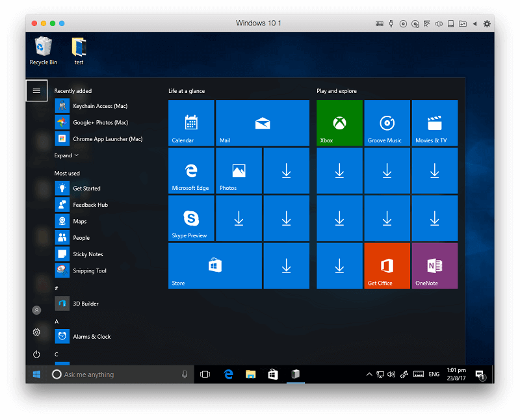Open Edge from the taskbar

tap(229, 374)
